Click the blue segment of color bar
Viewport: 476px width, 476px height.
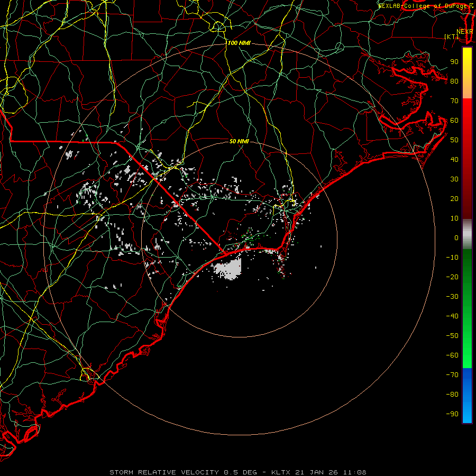467,396
